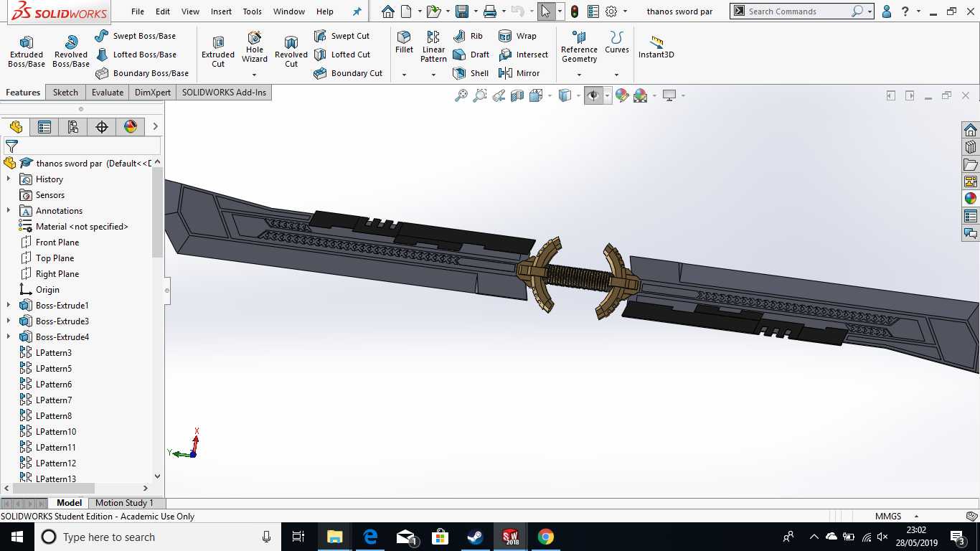Screen dimensions: 980x551
Task: Expand the History tree node
Action: (9, 179)
